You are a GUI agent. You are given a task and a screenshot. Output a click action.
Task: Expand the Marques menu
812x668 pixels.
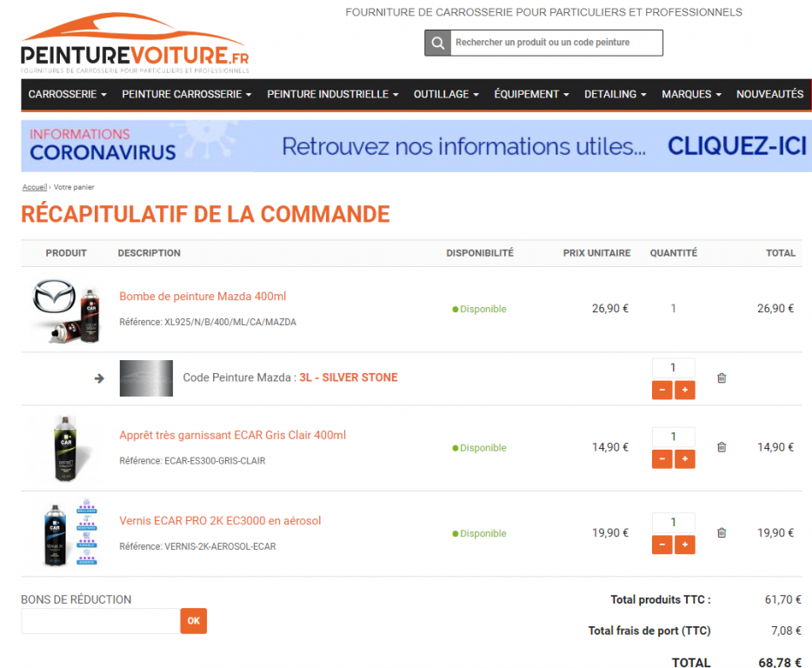tap(691, 94)
